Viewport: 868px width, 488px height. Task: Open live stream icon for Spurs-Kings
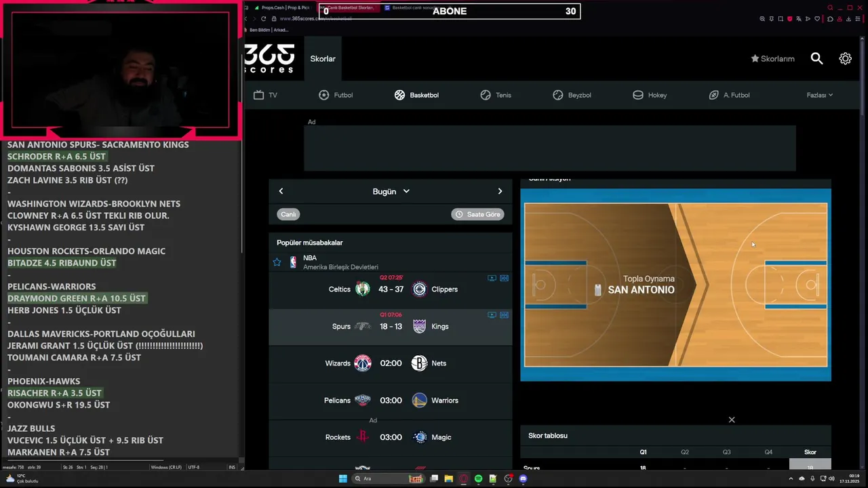492,315
